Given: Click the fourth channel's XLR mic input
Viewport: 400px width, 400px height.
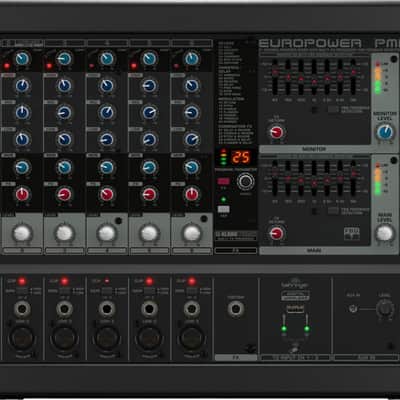Looking at the screenshot, I should tap(149, 338).
